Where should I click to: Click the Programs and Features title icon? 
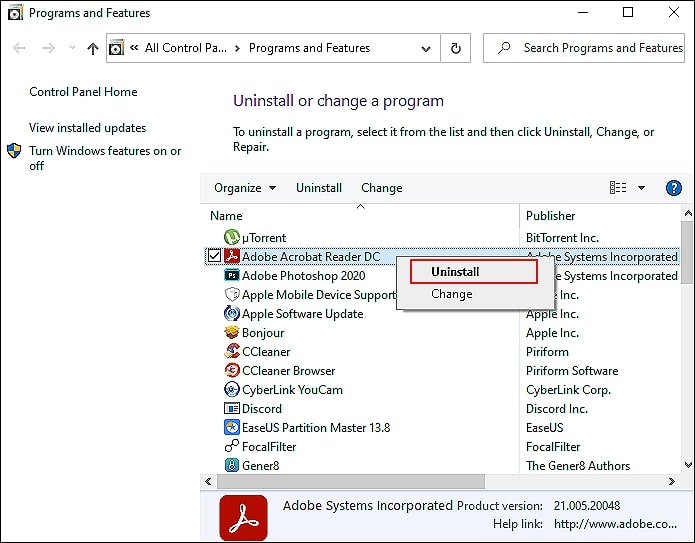[15, 13]
